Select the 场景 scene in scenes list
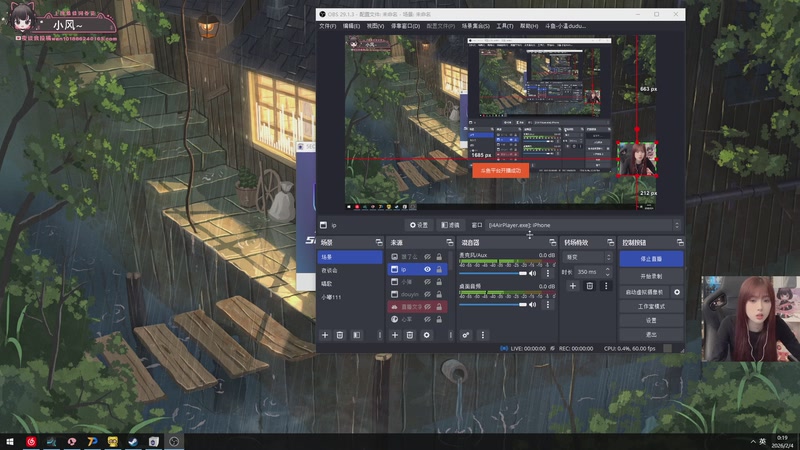The width and height of the screenshot is (800, 450). click(x=350, y=257)
